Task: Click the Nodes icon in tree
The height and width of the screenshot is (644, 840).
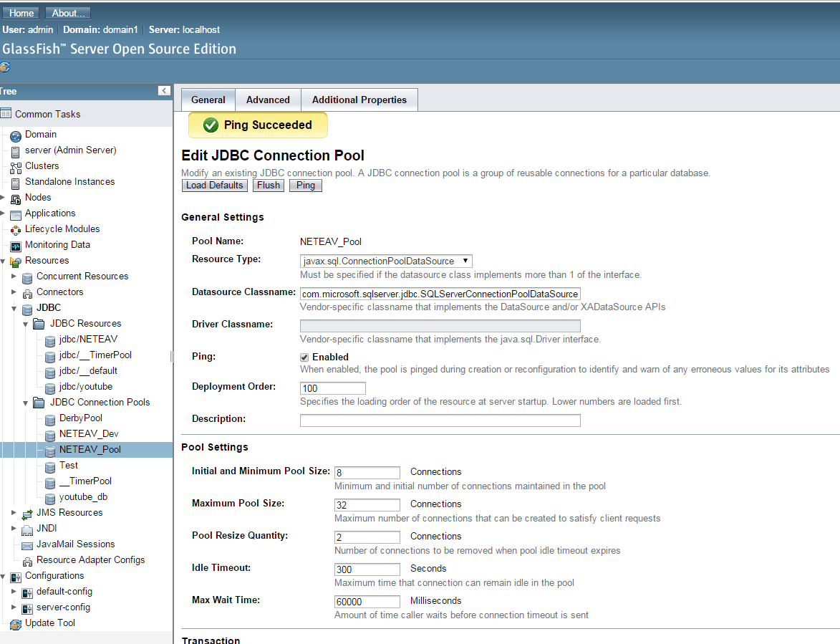Action: [x=16, y=199]
